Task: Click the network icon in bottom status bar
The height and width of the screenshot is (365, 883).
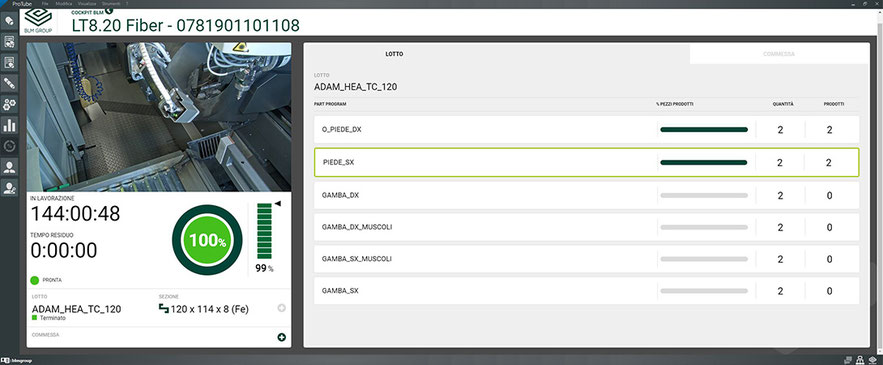Action: tap(860, 360)
